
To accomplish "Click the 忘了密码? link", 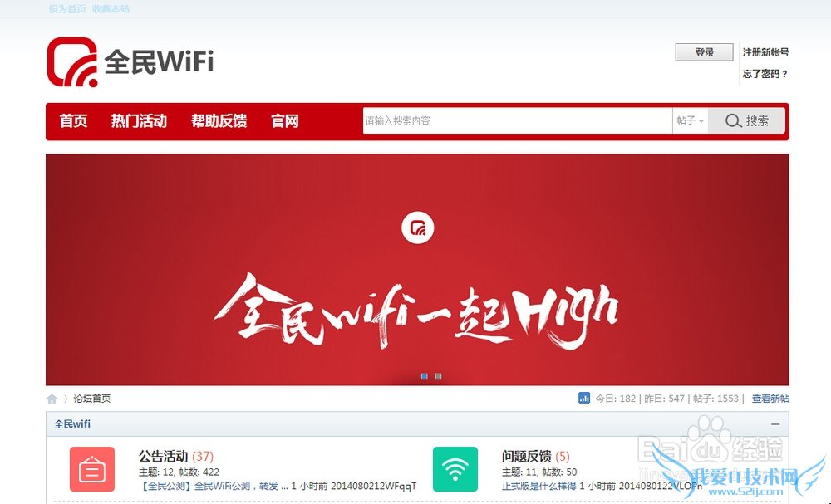I will pos(765,74).
